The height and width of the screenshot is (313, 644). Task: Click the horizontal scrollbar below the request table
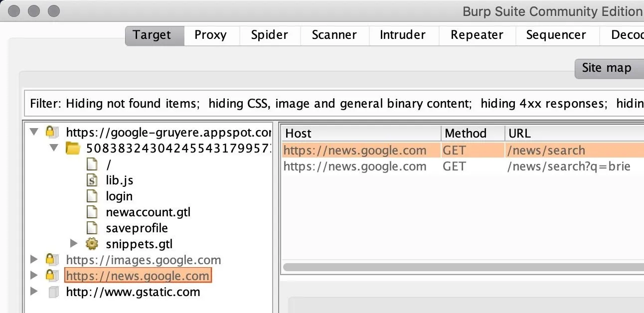coord(463,267)
